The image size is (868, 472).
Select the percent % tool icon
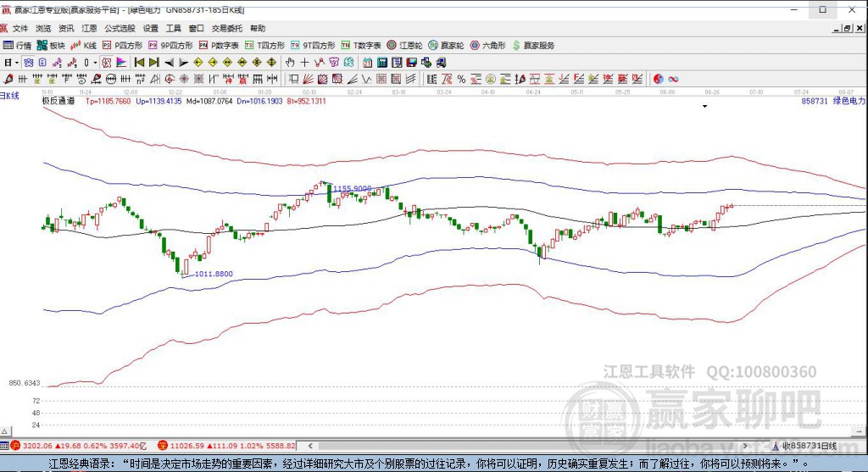click(461, 79)
